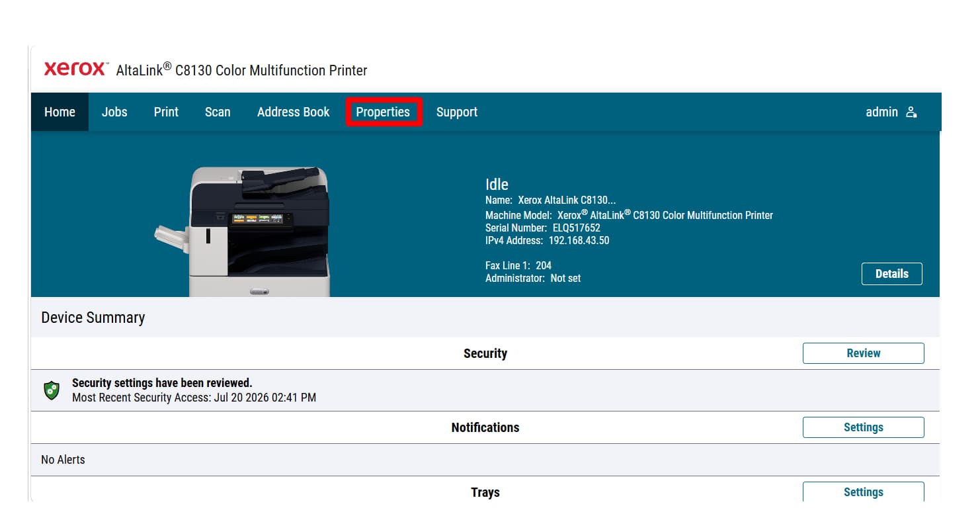
Task: Click the Security Review button
Action: point(863,353)
